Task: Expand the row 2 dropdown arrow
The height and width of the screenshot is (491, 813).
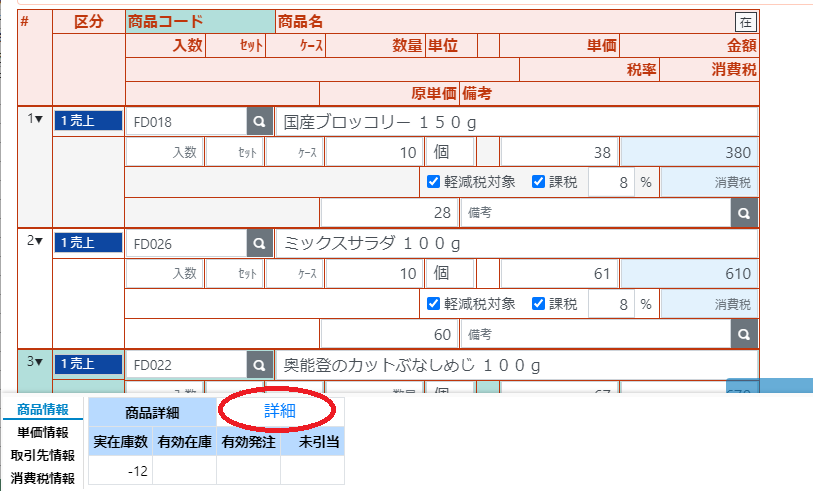Action: tap(39, 241)
